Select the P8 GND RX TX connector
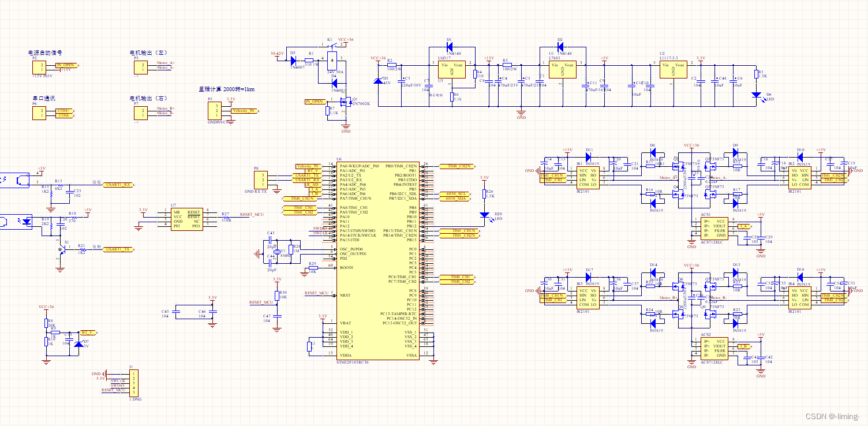The width and height of the screenshot is (868, 426). pos(260,180)
